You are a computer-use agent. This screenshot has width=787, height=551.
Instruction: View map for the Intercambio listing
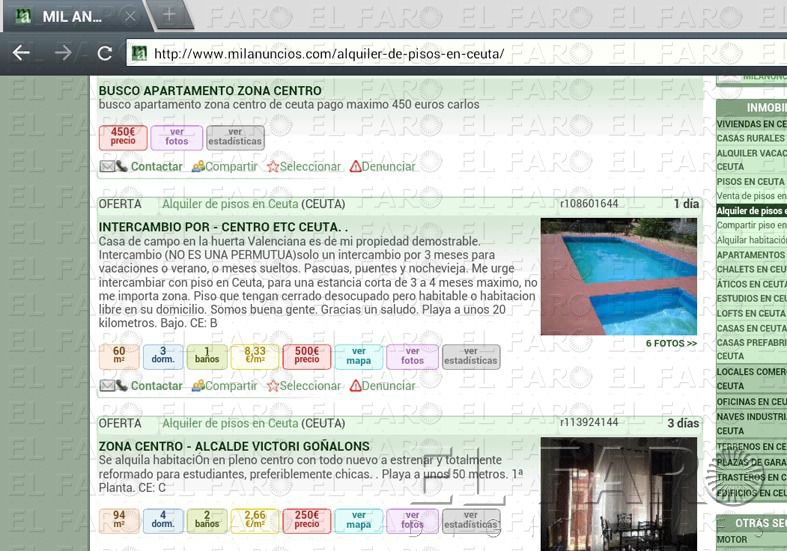[x=358, y=357]
